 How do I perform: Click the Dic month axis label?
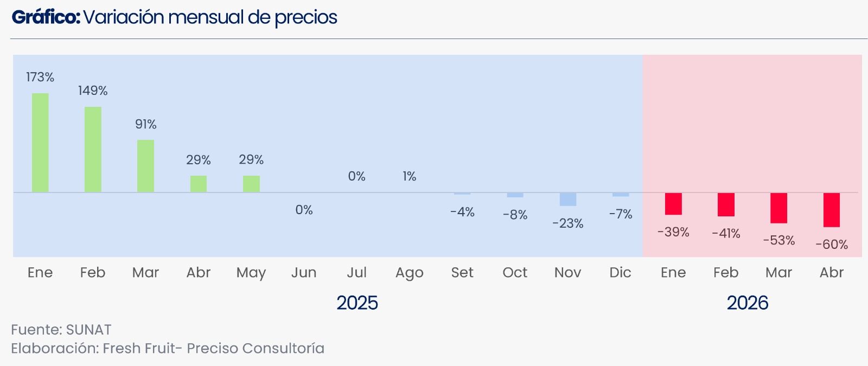click(x=620, y=272)
